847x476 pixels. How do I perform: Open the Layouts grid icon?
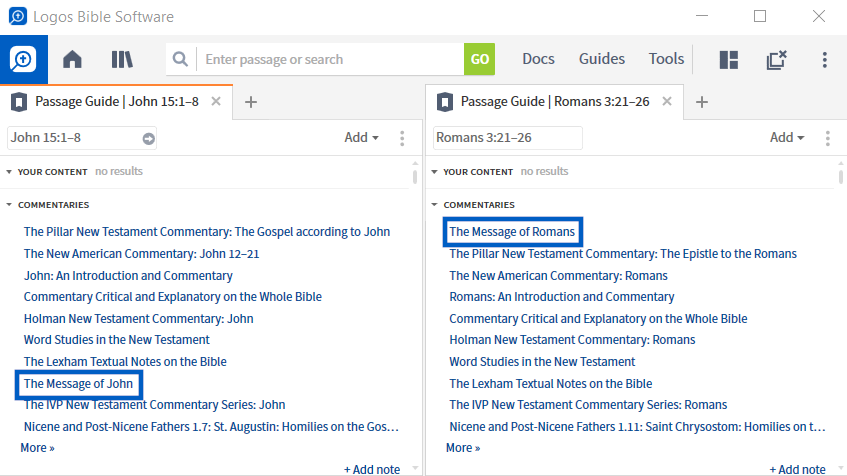click(729, 59)
